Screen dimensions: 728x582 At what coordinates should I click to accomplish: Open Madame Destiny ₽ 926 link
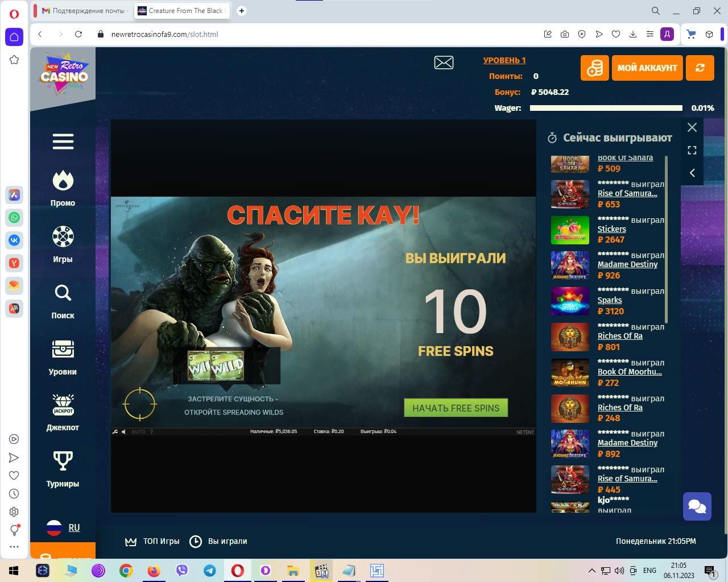pyautogui.click(x=627, y=264)
